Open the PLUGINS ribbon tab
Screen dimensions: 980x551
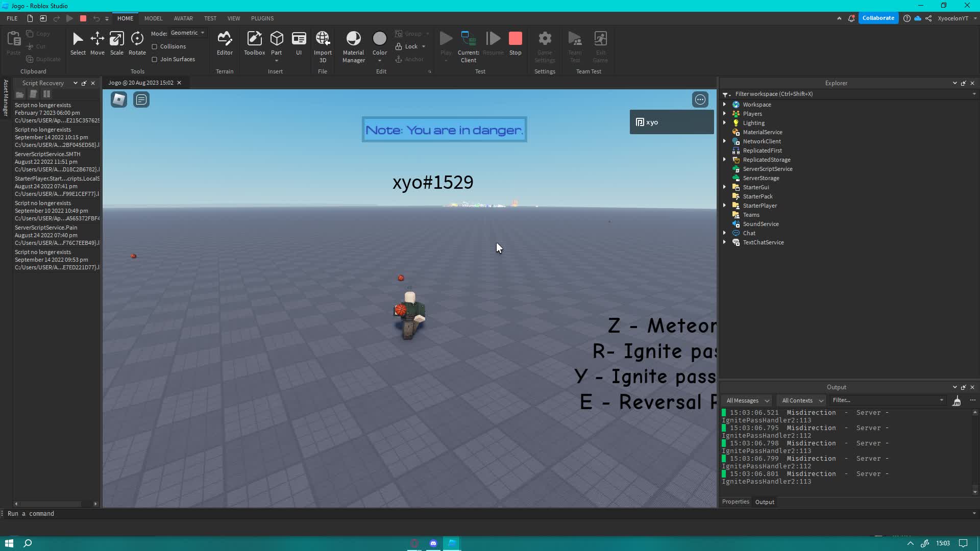coord(262,18)
